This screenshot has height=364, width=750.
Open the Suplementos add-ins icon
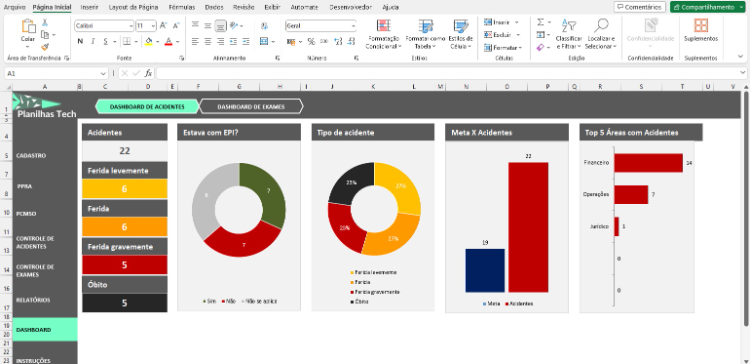(x=701, y=26)
